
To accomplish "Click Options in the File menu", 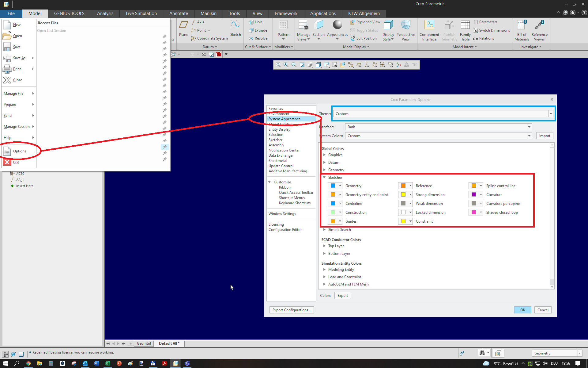I will (18, 151).
